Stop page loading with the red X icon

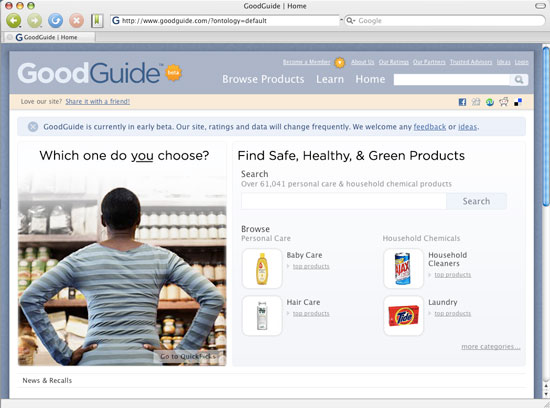(x=76, y=21)
